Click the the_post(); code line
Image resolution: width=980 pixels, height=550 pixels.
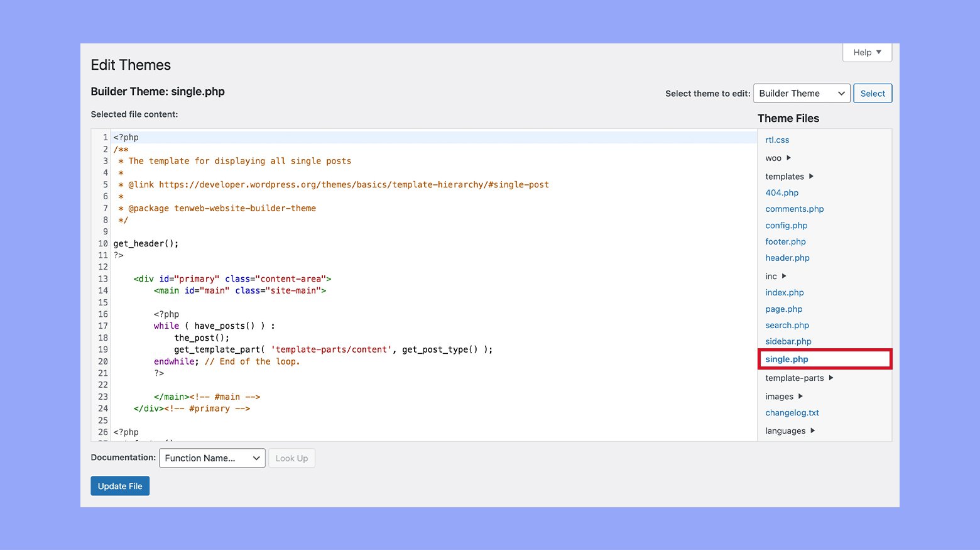tap(202, 338)
